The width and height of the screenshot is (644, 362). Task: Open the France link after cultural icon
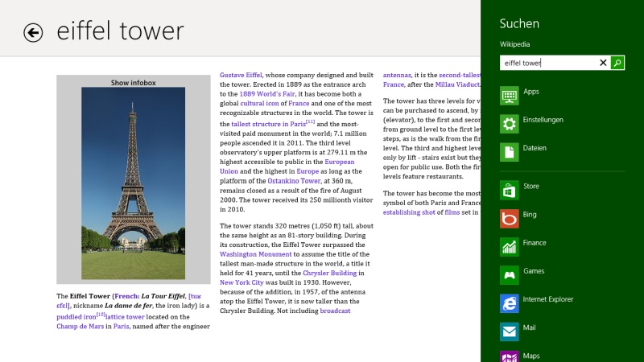(x=299, y=104)
